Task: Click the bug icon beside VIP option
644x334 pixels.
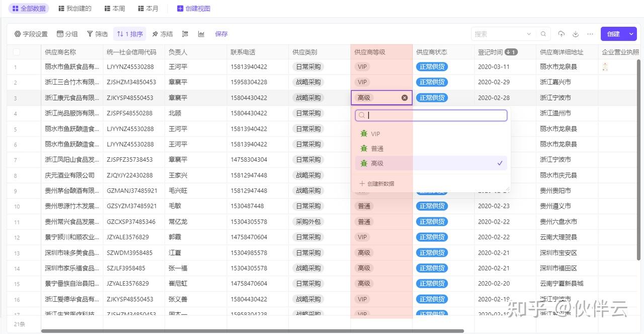Action: (x=364, y=133)
